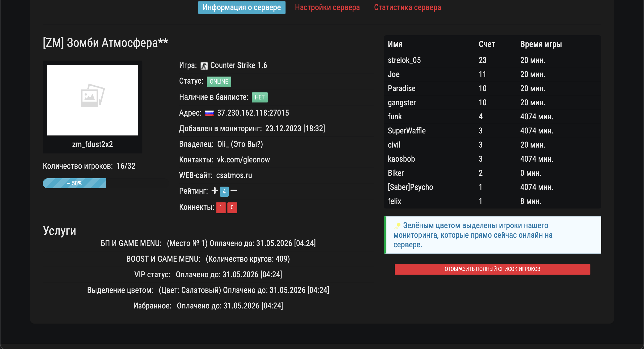Image resolution: width=644 pixels, height=349 pixels.
Task: Click the Counter Strike game icon
Action: pyautogui.click(x=204, y=66)
